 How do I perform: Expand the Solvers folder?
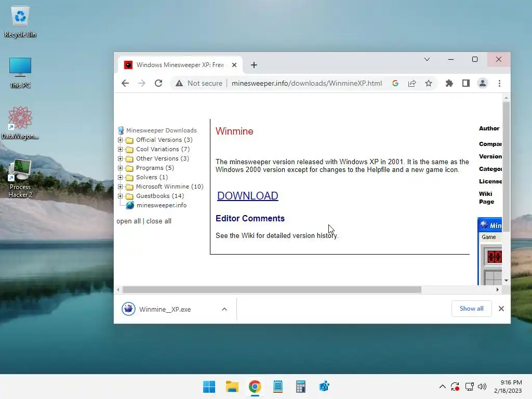point(120,177)
